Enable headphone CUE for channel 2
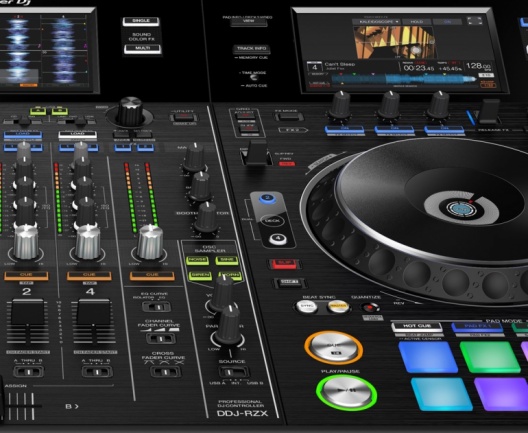The width and height of the screenshot is (528, 433). pyautogui.click(x=26, y=276)
